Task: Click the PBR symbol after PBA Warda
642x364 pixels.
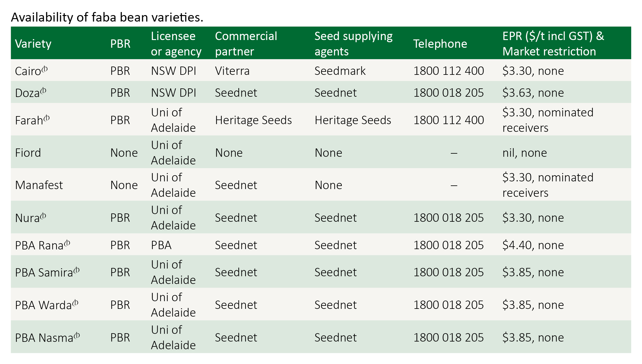Action: (75, 303)
